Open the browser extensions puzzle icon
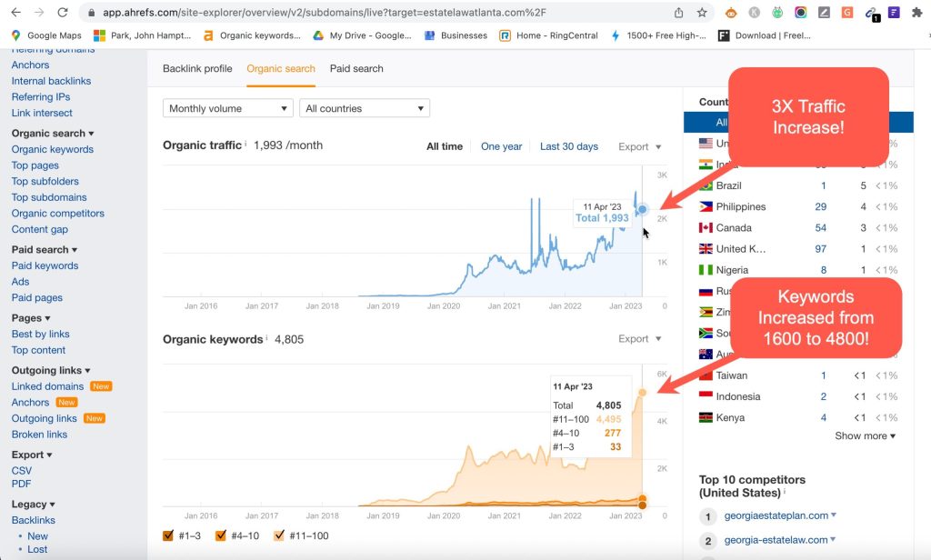This screenshot has width=931, height=560. pos(916,13)
